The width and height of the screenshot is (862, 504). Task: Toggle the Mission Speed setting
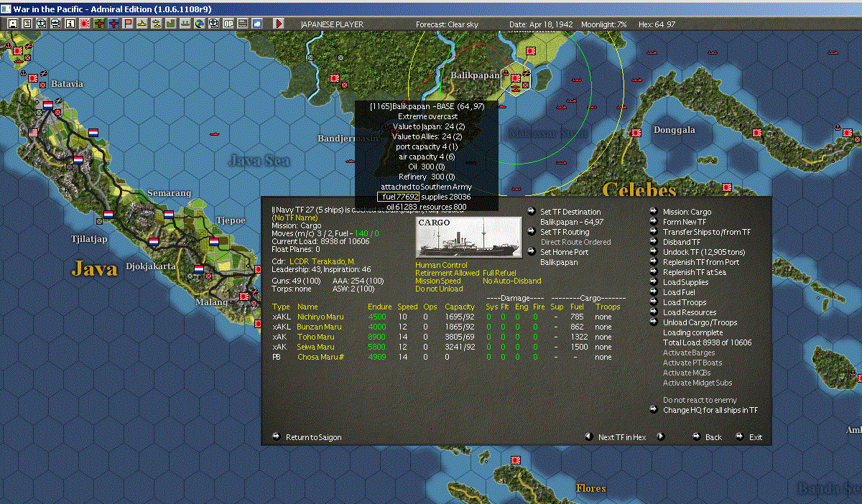tap(440, 281)
